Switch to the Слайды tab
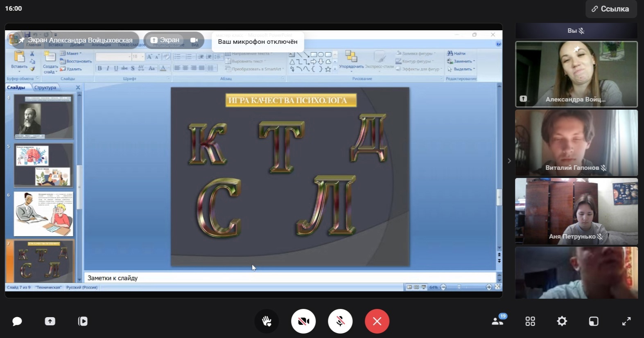 16,88
